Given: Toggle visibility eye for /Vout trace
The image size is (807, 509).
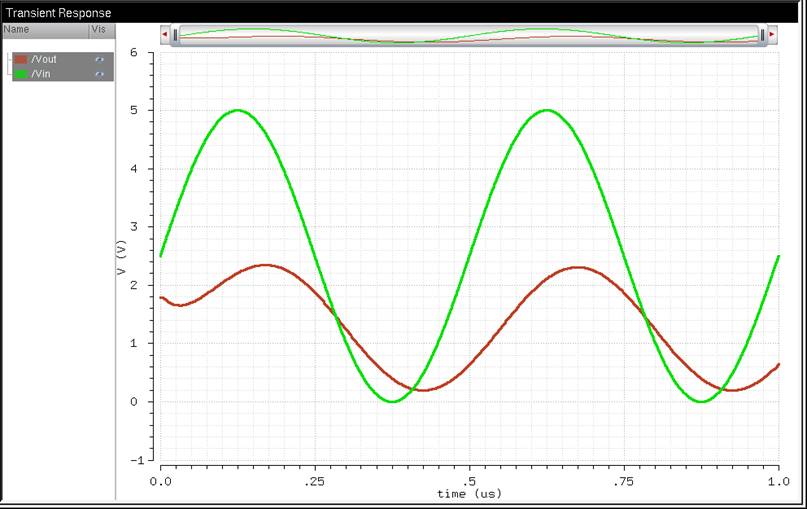Looking at the screenshot, I should tap(99, 60).
